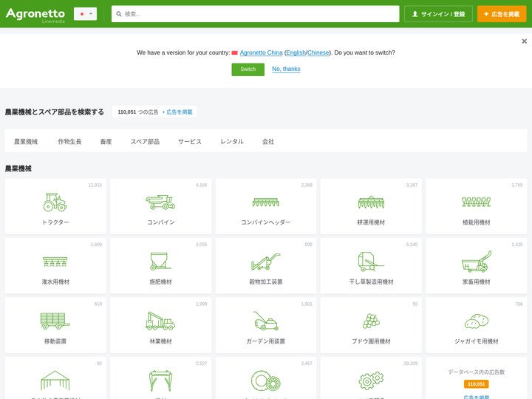Click the Agronetto logo
Image resolution: width=532 pixels, height=399 pixels.
click(x=35, y=15)
